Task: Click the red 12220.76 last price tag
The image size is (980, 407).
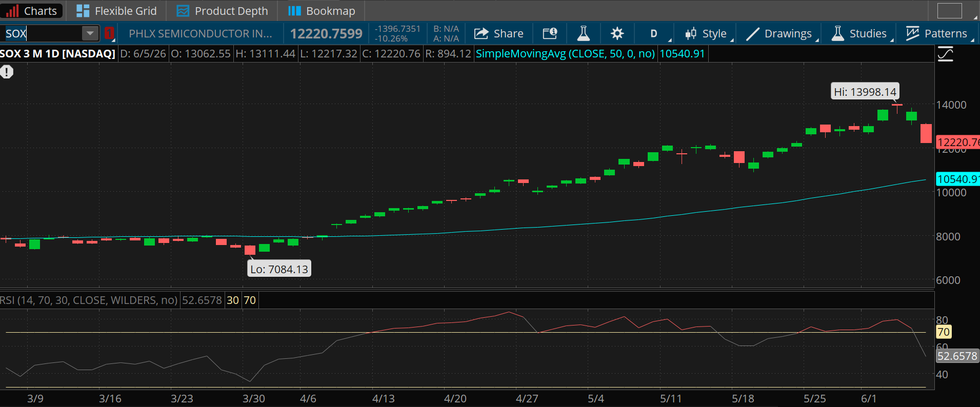Action: tap(958, 142)
